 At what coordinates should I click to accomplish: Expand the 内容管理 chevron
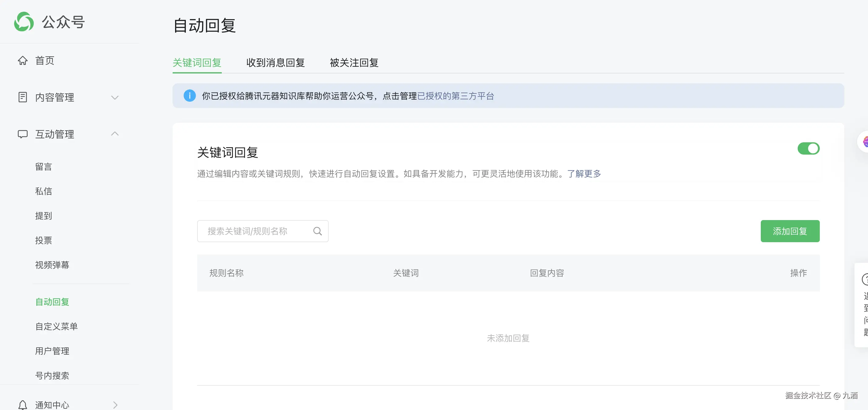click(115, 97)
